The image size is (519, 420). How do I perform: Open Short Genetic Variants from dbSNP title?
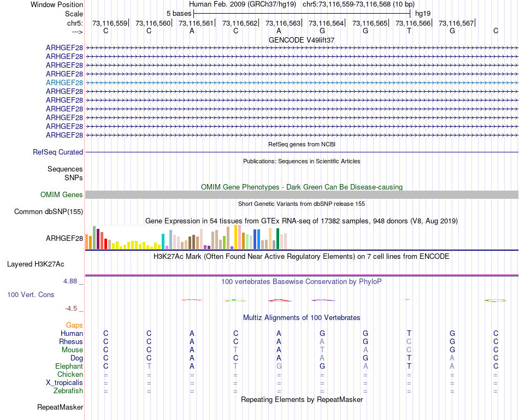pos(302,204)
